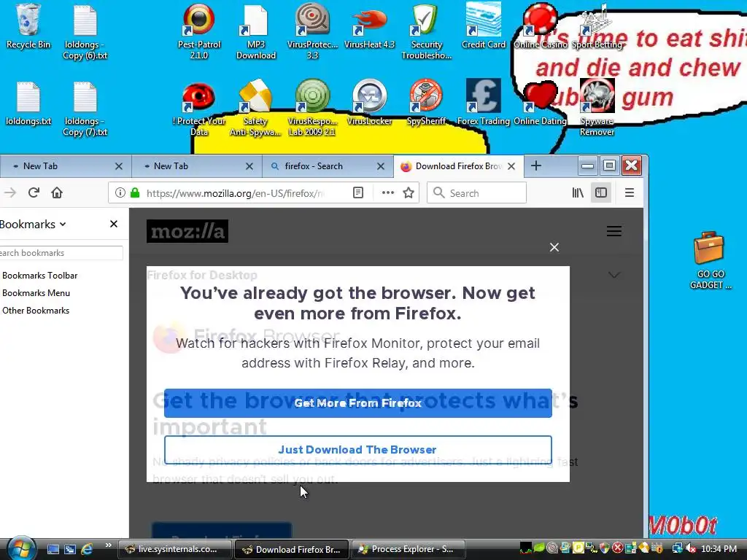Switch to Process Explorer taskbar window
Viewport: 747px width, 560px height.
click(x=409, y=549)
